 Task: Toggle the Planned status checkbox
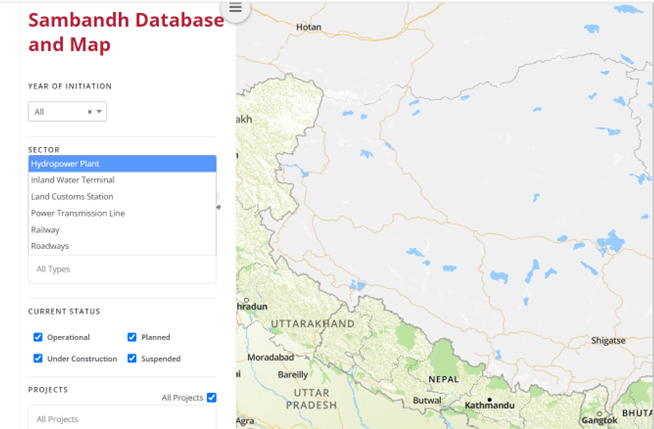point(132,338)
